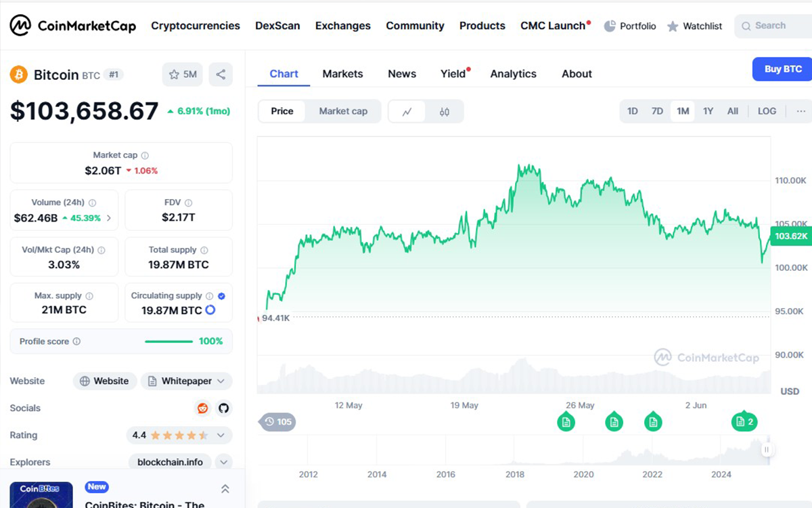Image resolution: width=812 pixels, height=508 pixels.
Task: Click inside the Search input field
Action: point(773,26)
